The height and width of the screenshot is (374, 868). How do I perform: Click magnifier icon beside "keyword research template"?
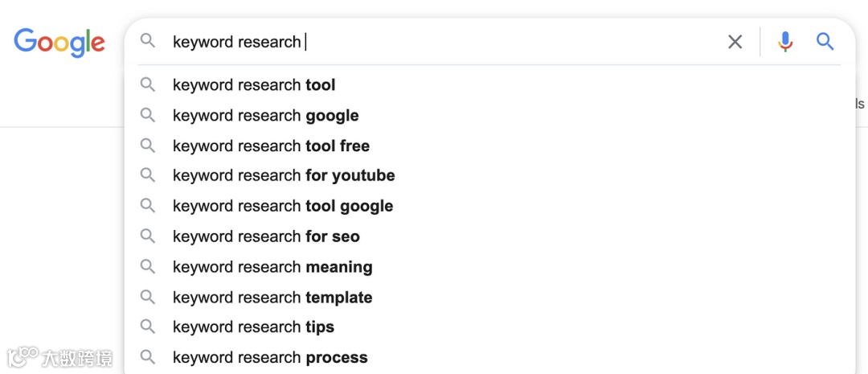click(147, 297)
